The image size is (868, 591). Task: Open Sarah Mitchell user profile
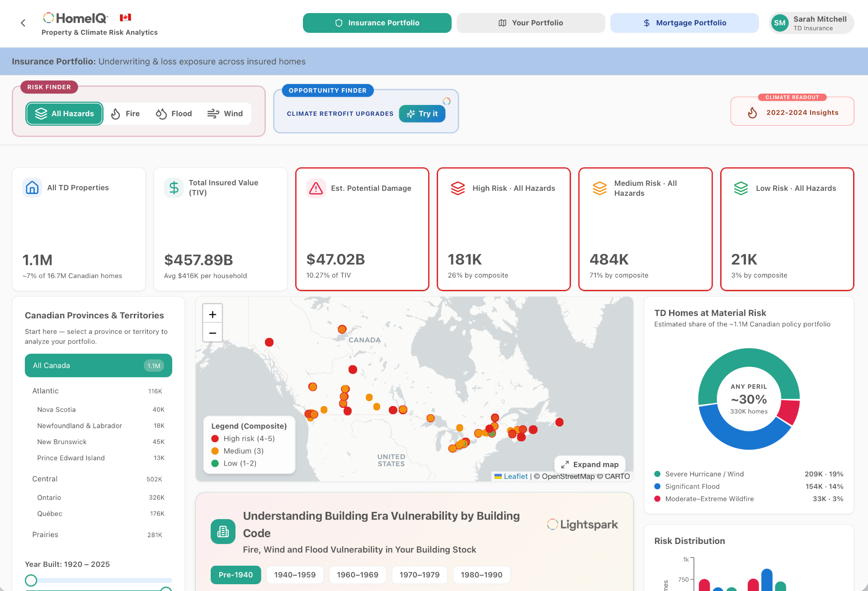[x=811, y=23]
